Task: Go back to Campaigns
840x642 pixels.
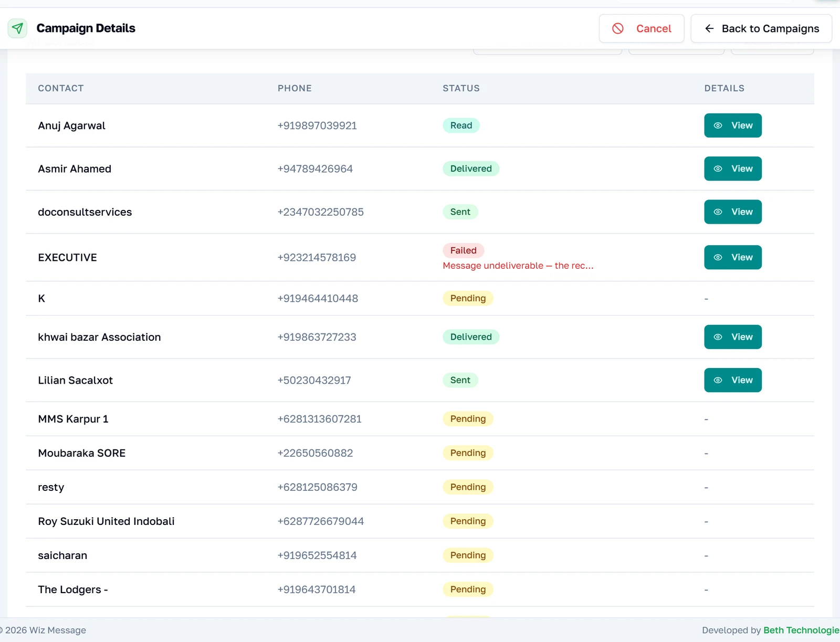Action: pyautogui.click(x=761, y=28)
